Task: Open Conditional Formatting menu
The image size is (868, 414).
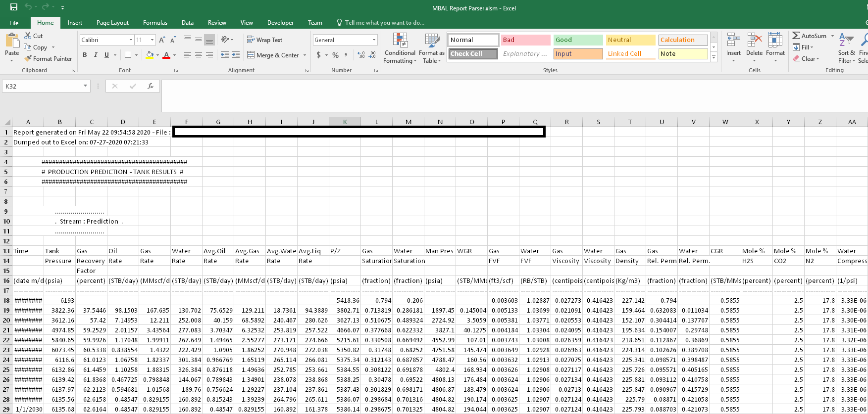Action: [400, 48]
